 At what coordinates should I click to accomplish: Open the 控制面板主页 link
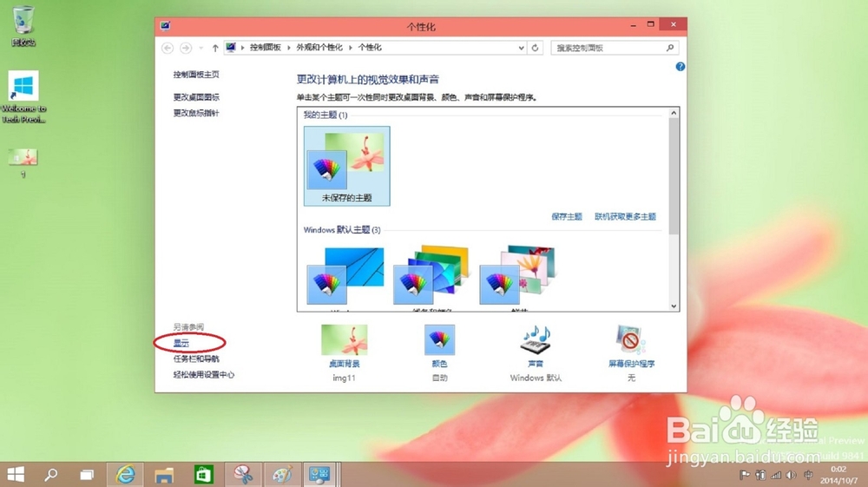point(196,74)
